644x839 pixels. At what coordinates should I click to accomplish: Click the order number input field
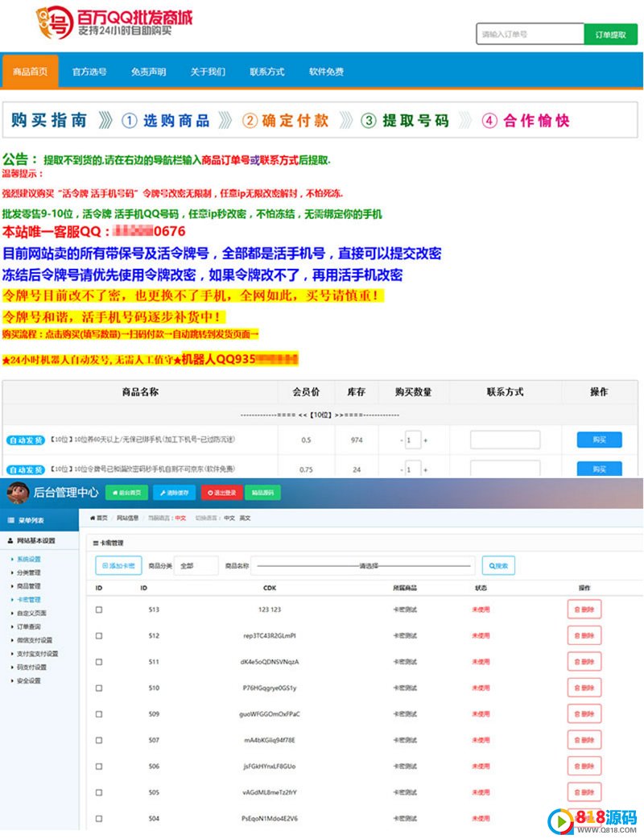[530, 35]
